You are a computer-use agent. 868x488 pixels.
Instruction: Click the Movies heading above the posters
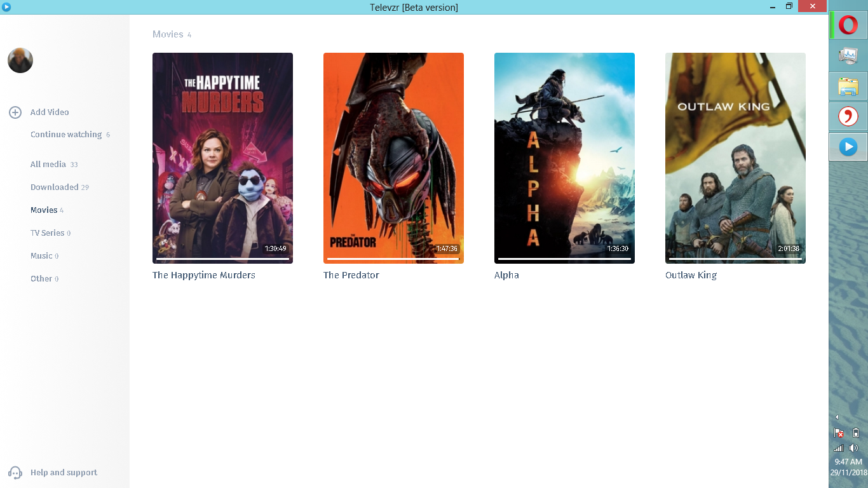click(x=168, y=34)
